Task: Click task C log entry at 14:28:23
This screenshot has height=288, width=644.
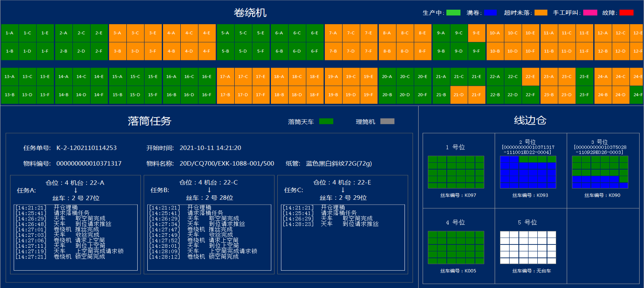Action: point(331,224)
